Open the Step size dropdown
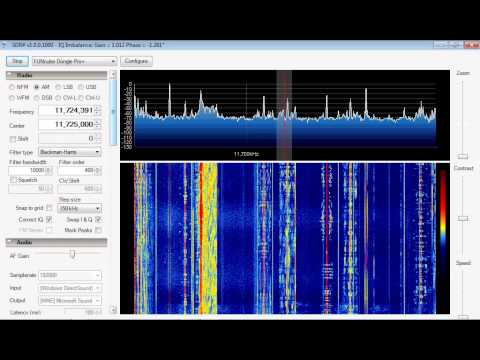This screenshot has height=360, width=480. point(80,209)
